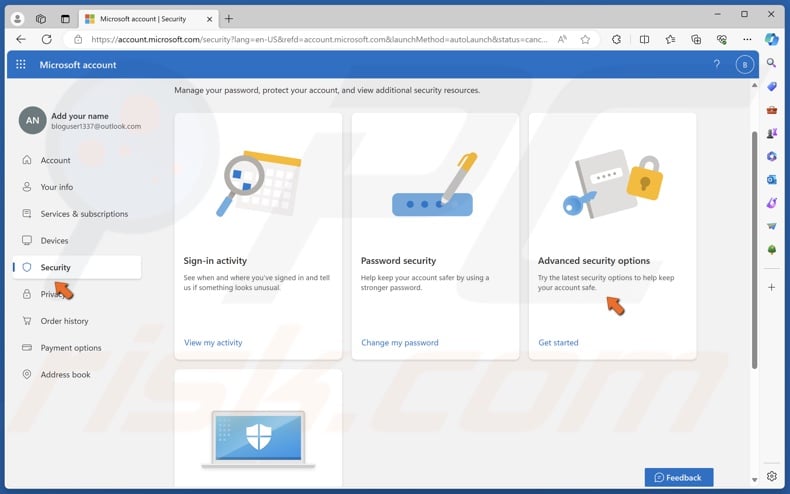
Task: Click the Feedback button
Action: 679,477
